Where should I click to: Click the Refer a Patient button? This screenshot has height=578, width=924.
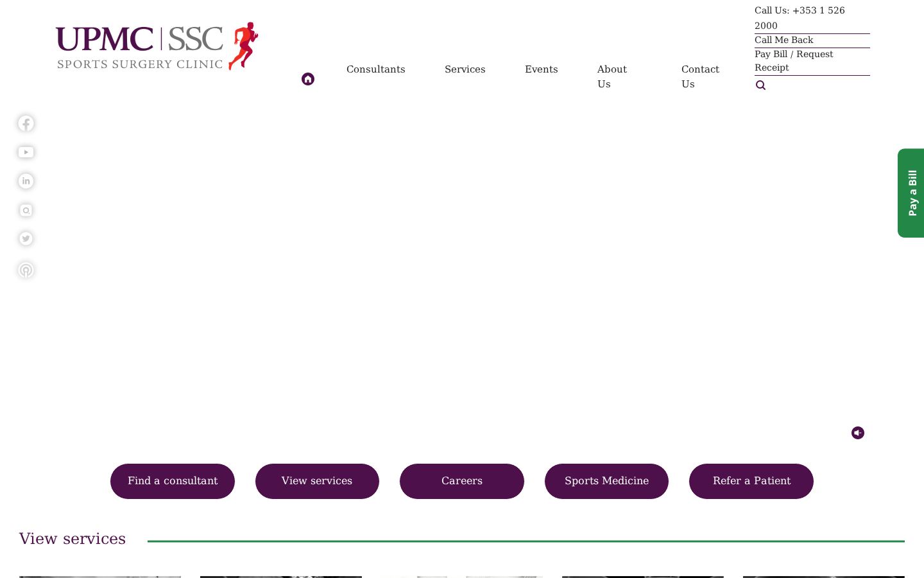point(751,481)
